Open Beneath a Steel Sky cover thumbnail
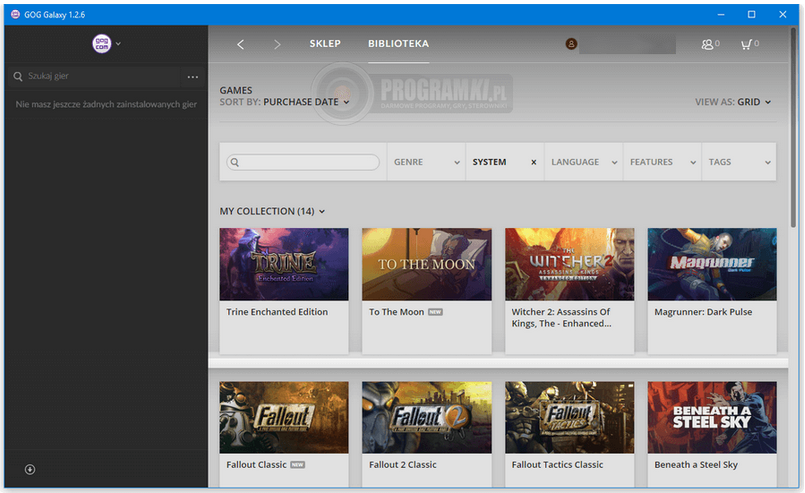 click(712, 417)
